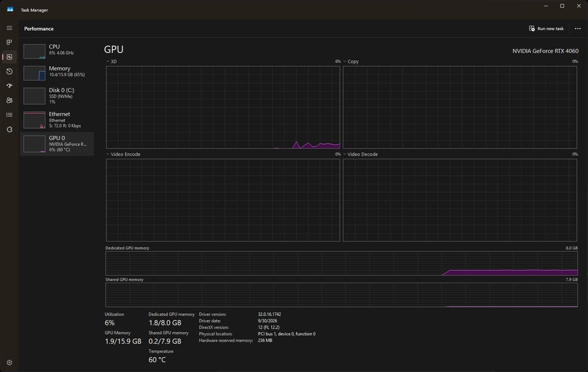588x372 pixels.
Task: Select Disk 0 (C:) performance entry
Action: (x=57, y=96)
